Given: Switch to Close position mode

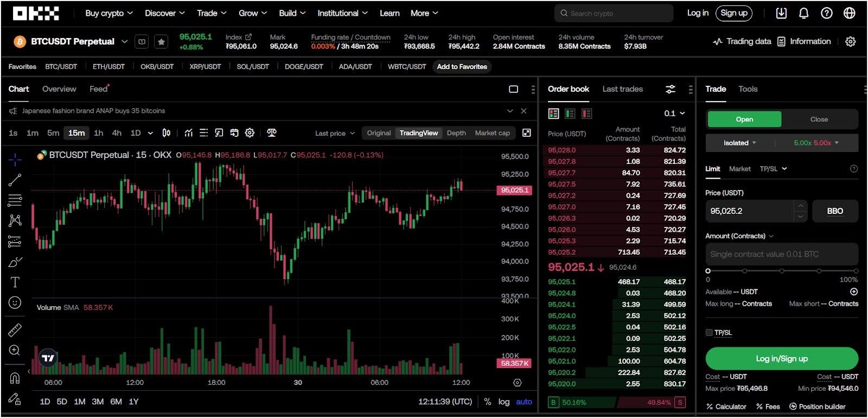Looking at the screenshot, I should pyautogui.click(x=819, y=119).
